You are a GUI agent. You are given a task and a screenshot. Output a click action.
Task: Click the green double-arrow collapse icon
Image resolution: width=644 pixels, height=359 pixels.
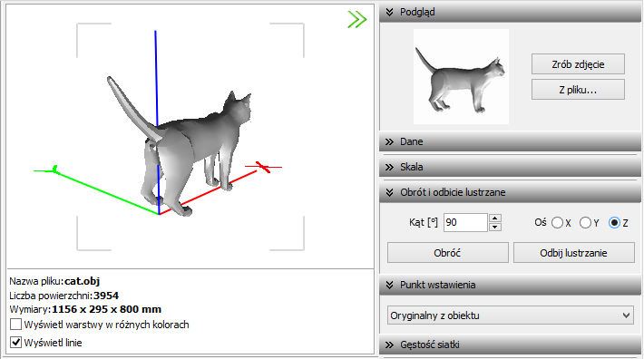356,19
